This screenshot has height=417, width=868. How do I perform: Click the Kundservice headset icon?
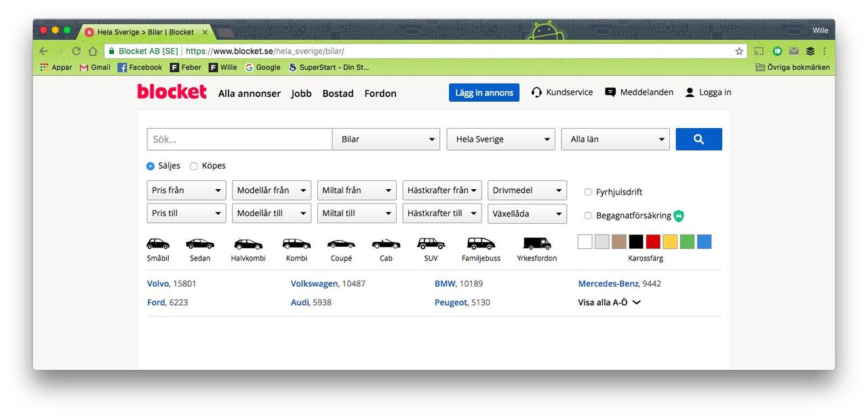[x=536, y=92]
